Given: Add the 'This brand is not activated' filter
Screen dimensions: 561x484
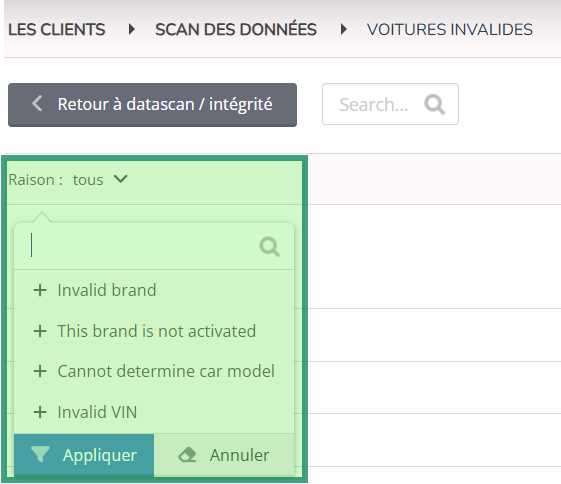Looking at the screenshot, I should point(154,331).
